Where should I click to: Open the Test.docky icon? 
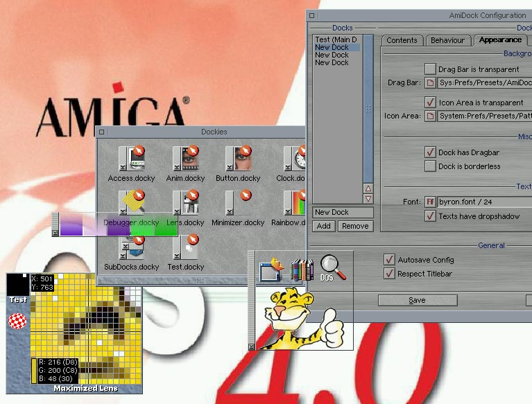click(186, 247)
